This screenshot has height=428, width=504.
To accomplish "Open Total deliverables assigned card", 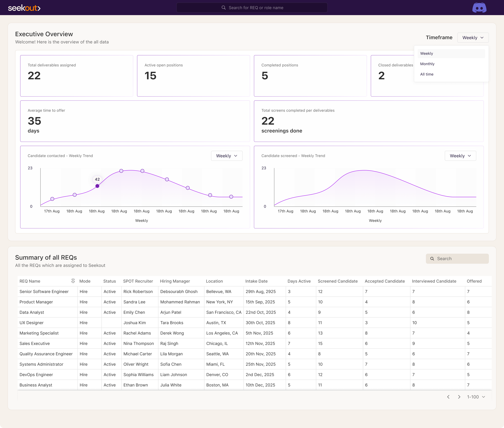I will (x=77, y=76).
